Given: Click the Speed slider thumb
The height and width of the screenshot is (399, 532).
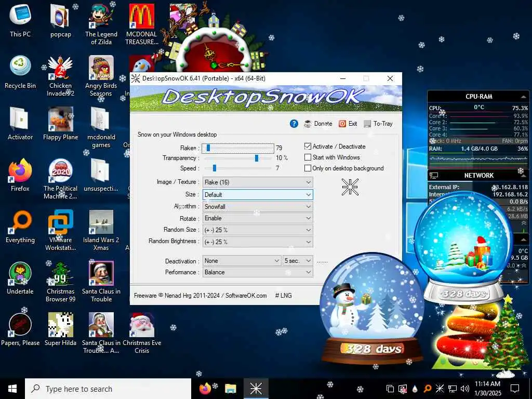Looking at the screenshot, I should click(215, 168).
